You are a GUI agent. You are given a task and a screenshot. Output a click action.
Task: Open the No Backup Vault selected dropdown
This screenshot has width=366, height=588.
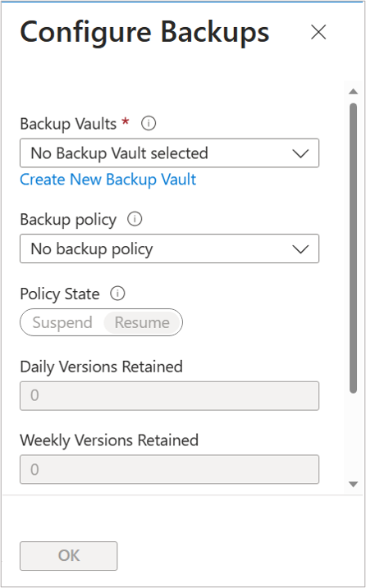point(169,153)
